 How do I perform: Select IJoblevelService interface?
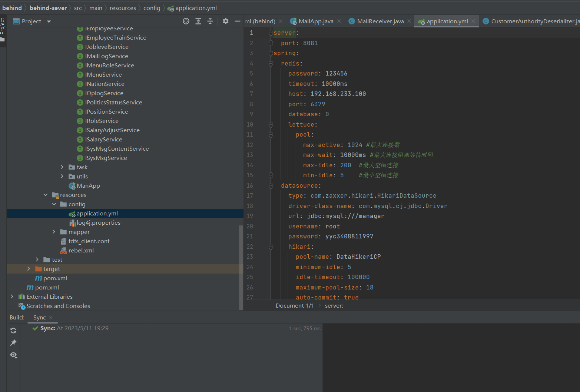pyautogui.click(x=103, y=47)
